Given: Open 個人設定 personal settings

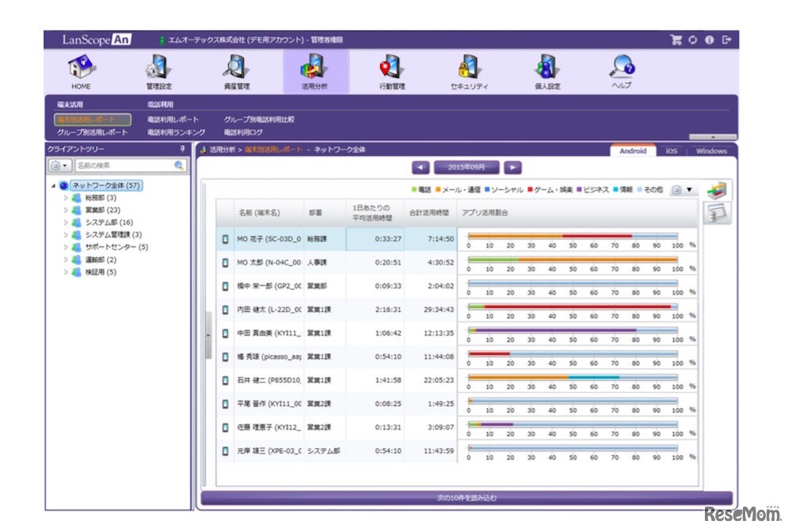Looking at the screenshot, I should coord(546,71).
